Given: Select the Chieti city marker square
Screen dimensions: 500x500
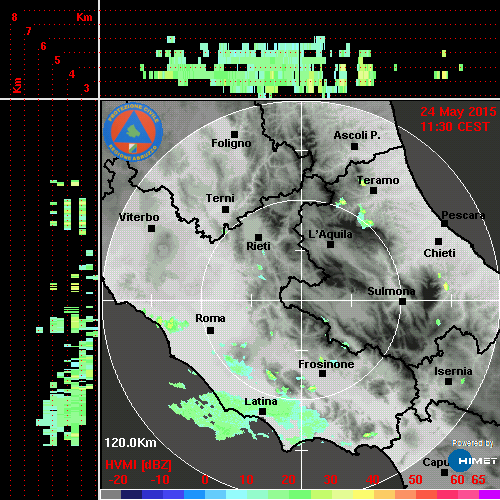Looking at the screenshot, I should pyautogui.click(x=439, y=241).
